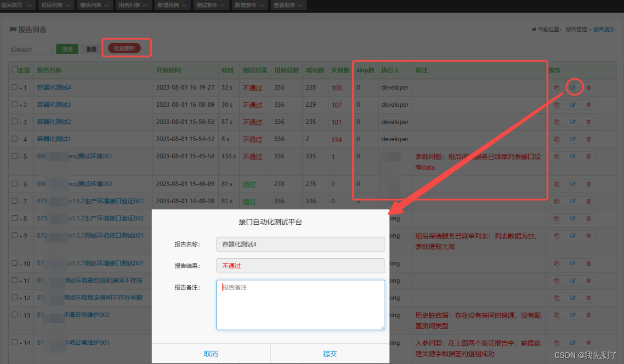Open 模块列表 navigation item
This screenshot has width=624, height=364.
(x=95, y=5)
